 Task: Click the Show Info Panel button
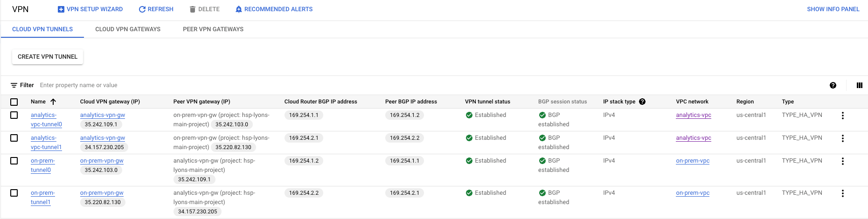pyautogui.click(x=833, y=9)
